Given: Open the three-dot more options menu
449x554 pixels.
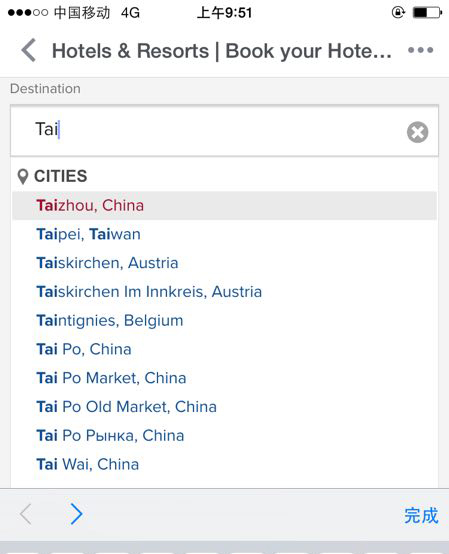Looking at the screenshot, I should pyautogui.click(x=420, y=50).
